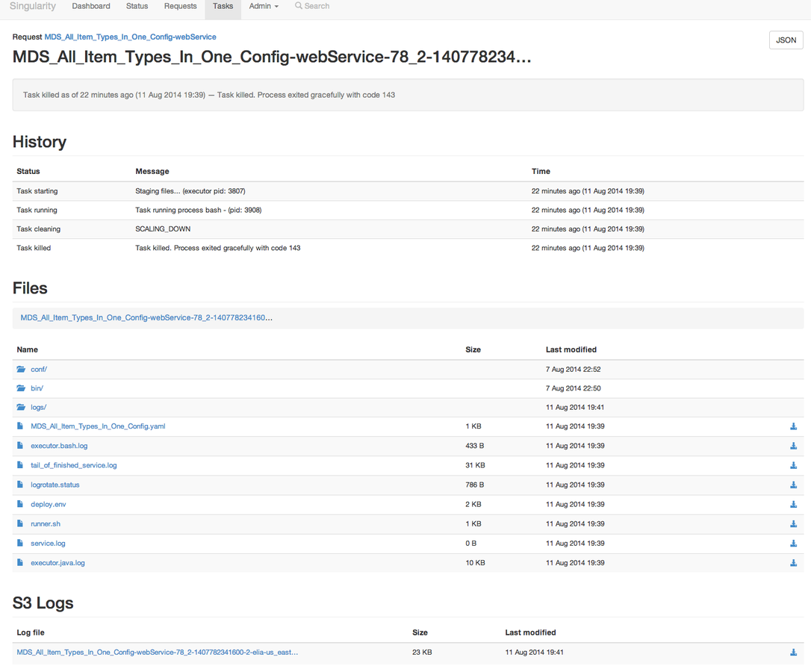Viewport: 811px width, 672px height.
Task: Open MDS_All_Item_Types_In_One_Config.yaml file link
Action: coord(99,426)
